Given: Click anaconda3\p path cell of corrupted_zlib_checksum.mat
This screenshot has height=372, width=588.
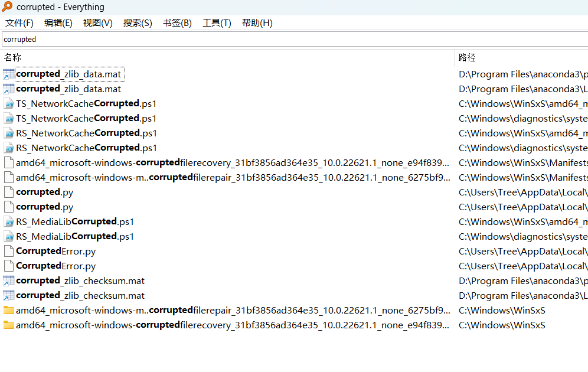Looking at the screenshot, I should 523,281.
